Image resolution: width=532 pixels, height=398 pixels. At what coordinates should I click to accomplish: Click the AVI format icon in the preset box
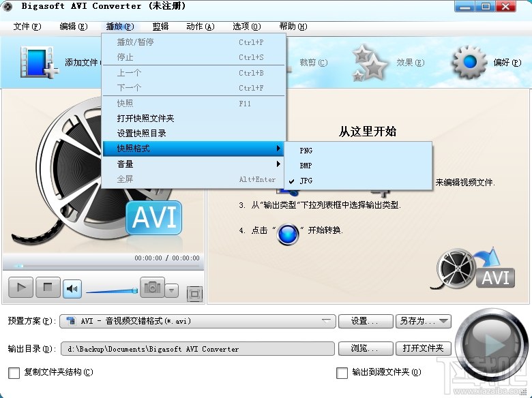click(x=70, y=321)
